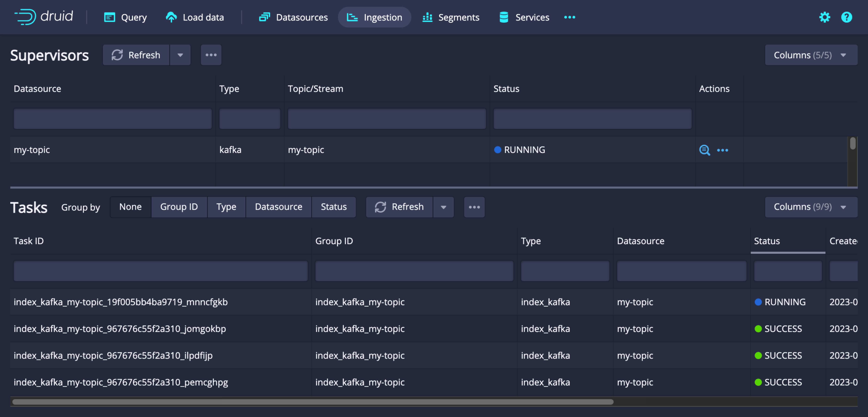Open my-topic supervisor row actions ellipsis
This screenshot has width=868, height=417.
click(722, 150)
